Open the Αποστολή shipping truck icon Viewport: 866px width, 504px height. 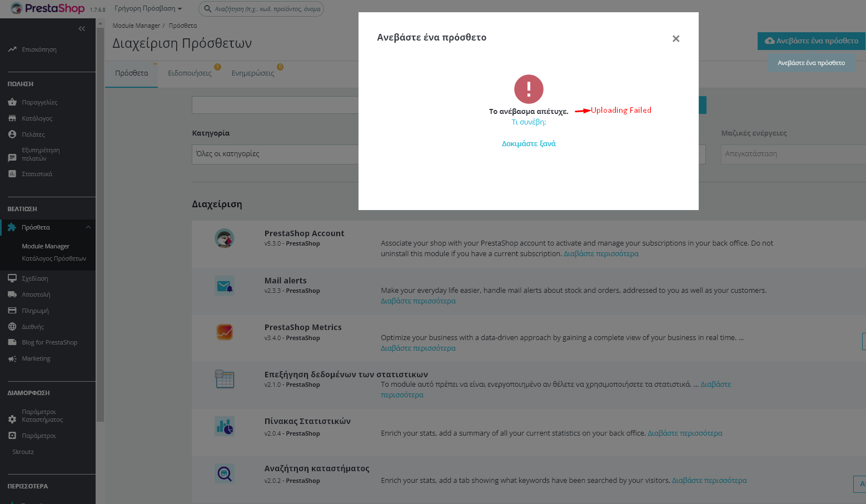(13, 294)
